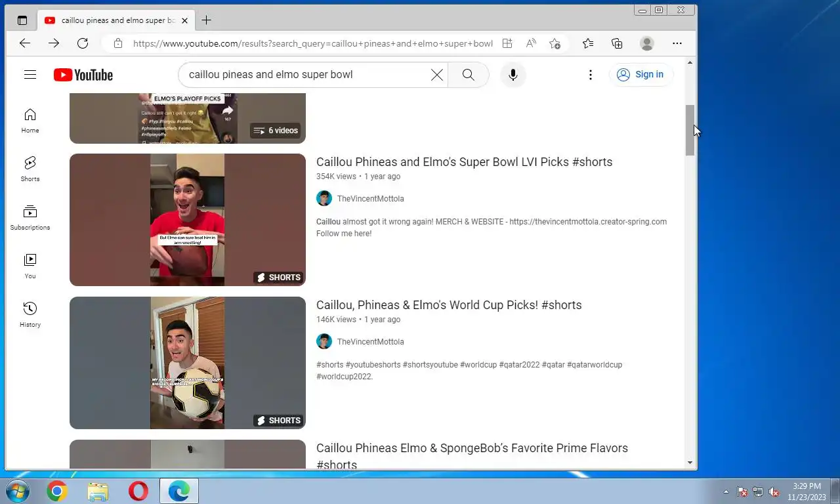Click 146K views text
Screen dimensions: 840x504
[336, 320]
